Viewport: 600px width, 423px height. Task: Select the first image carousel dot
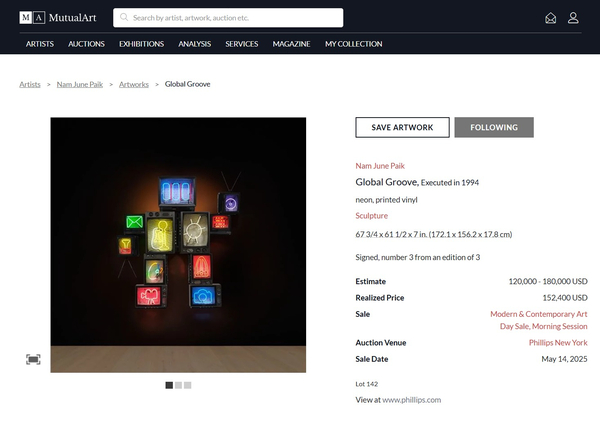169,385
